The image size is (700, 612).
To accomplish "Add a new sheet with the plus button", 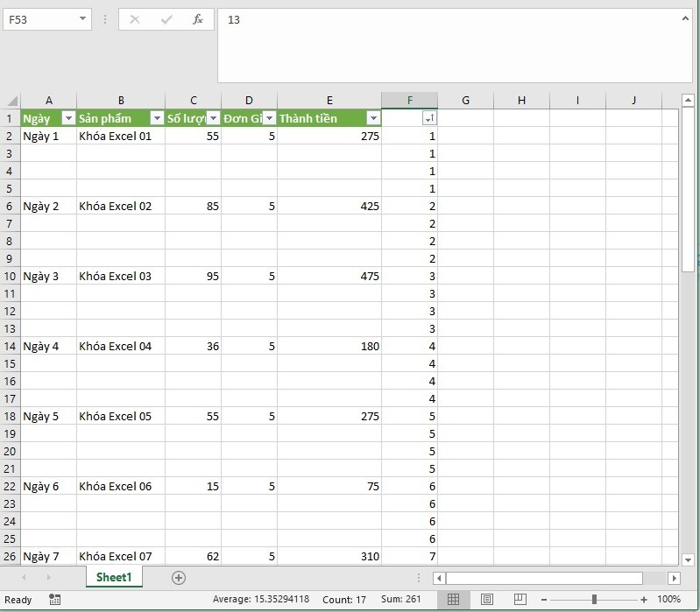I will click(x=179, y=578).
